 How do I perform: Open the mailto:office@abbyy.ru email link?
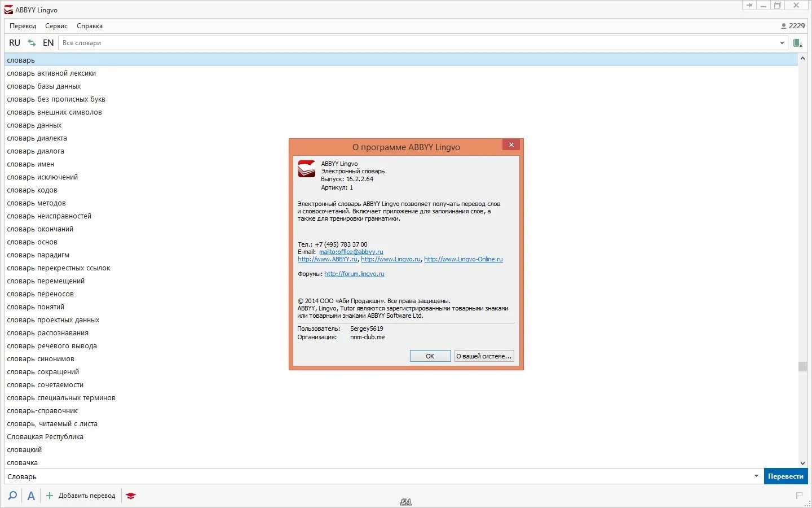[x=351, y=252]
